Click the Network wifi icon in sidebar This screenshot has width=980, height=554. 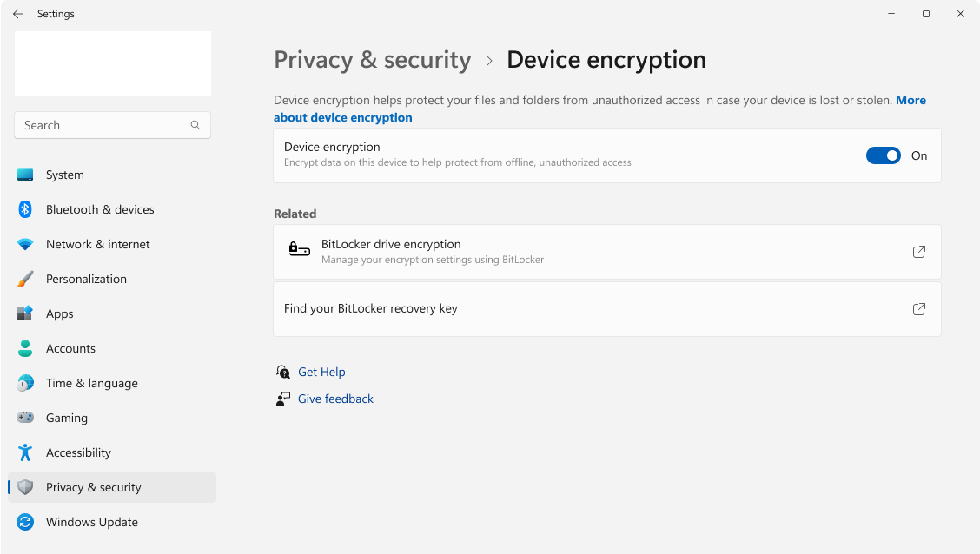25,244
